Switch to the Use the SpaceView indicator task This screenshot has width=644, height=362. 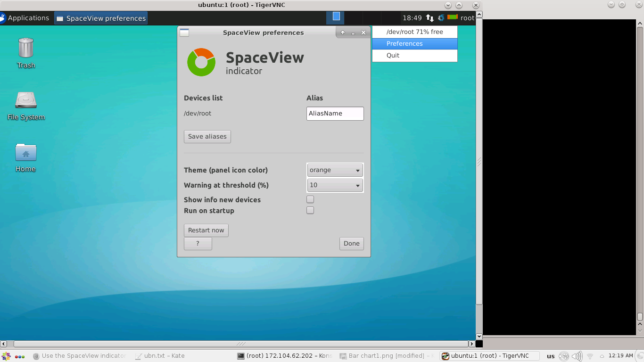(x=79, y=356)
